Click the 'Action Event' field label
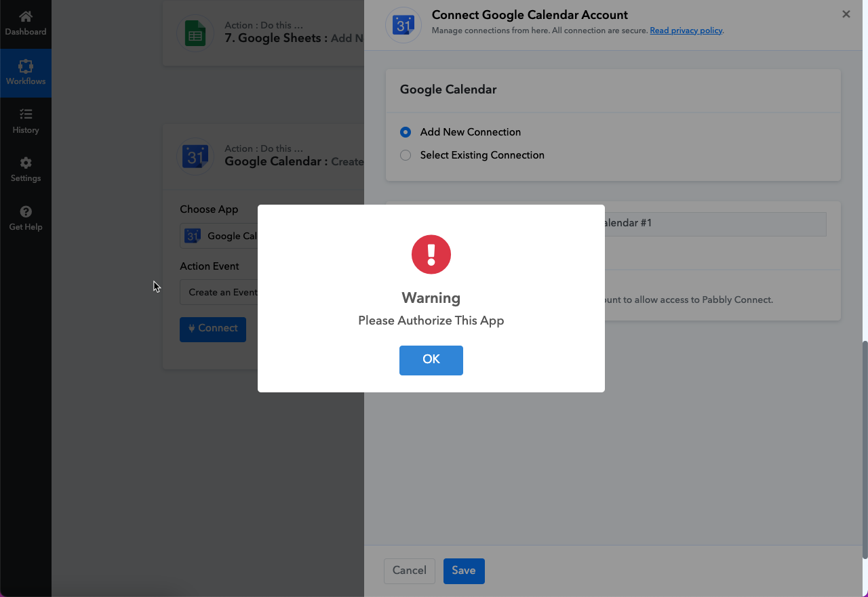Image resolution: width=868 pixels, height=597 pixels. pos(210,266)
